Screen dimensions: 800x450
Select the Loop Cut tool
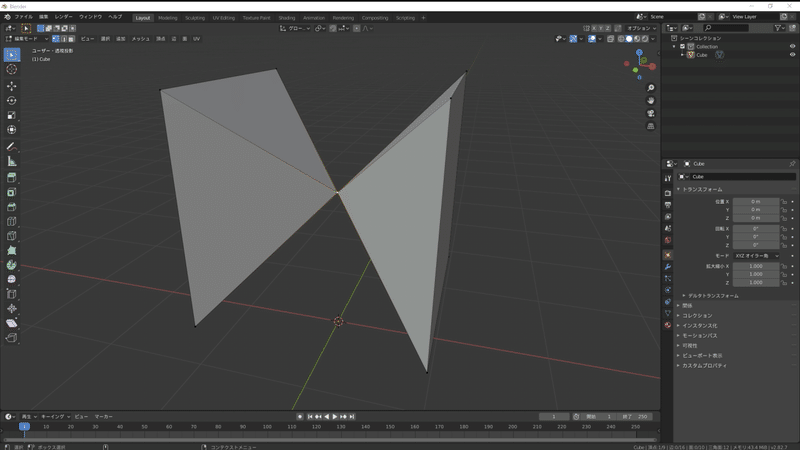pyautogui.click(x=12, y=221)
